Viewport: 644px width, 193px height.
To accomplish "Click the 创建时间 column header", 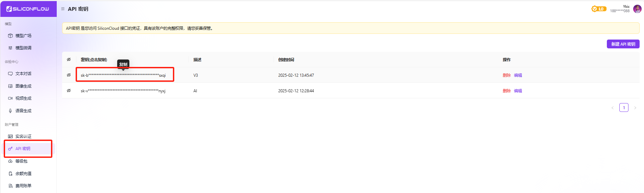I will pyautogui.click(x=286, y=60).
